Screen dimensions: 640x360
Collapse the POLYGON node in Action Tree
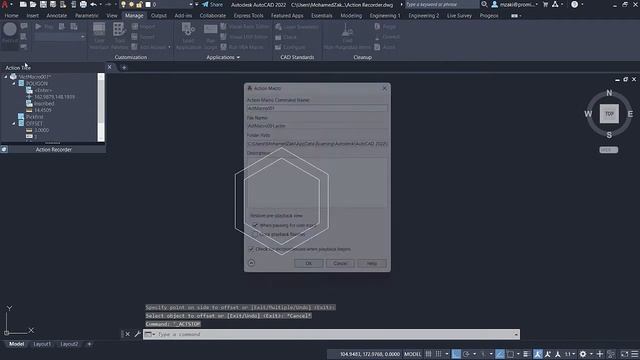[x=14, y=83]
